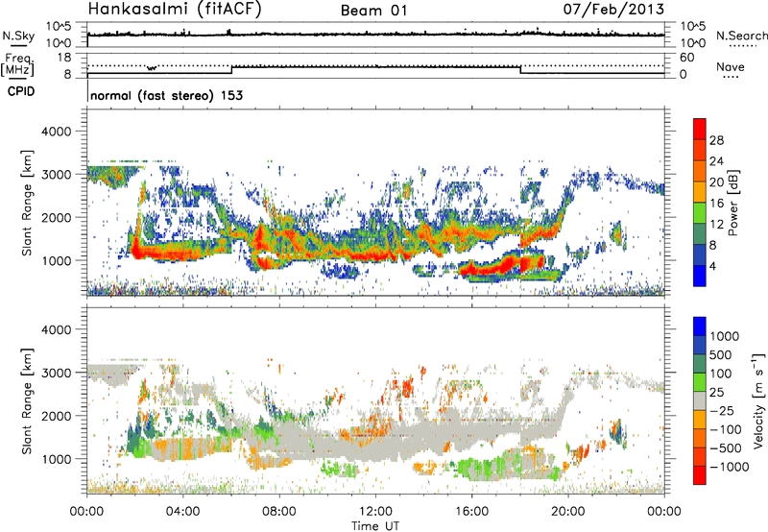Screen dimensions: 768x532
Task: Click the '60' tick on the Nave axis
Action: click(687, 58)
